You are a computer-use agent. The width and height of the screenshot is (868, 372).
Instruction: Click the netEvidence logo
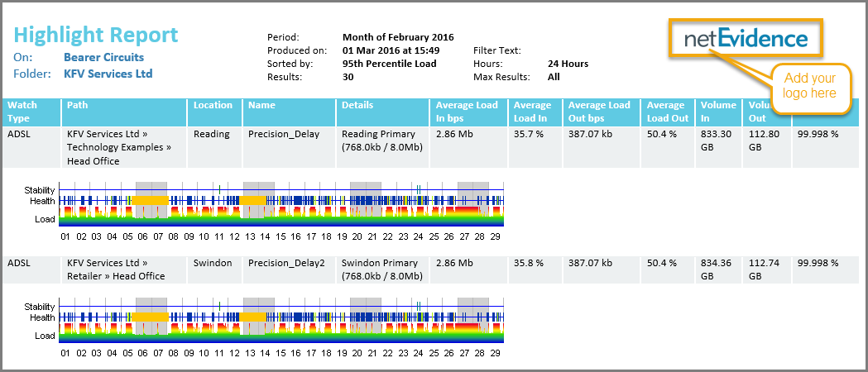point(746,38)
